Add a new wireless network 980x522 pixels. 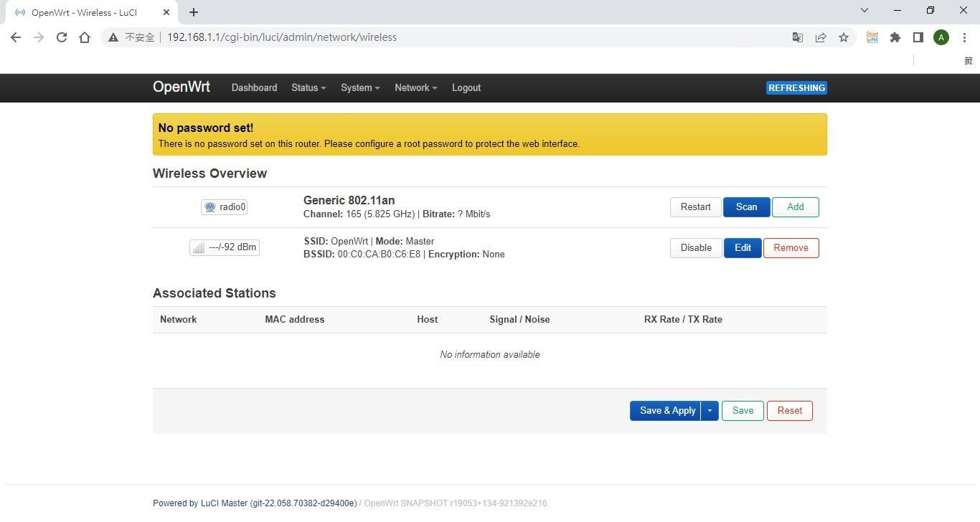point(795,207)
